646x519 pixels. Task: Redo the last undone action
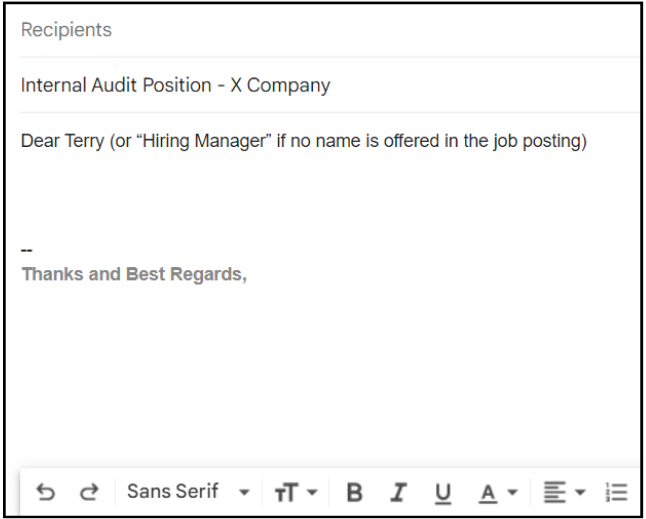(x=90, y=492)
